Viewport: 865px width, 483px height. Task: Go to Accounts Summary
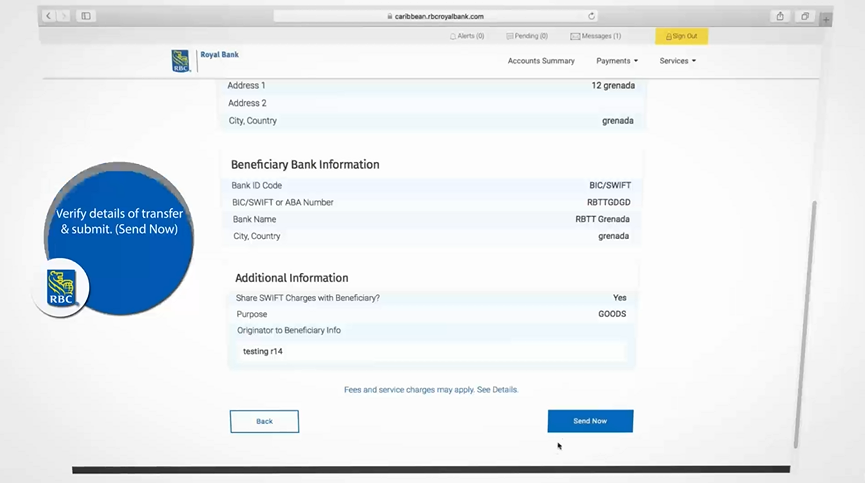click(x=541, y=61)
